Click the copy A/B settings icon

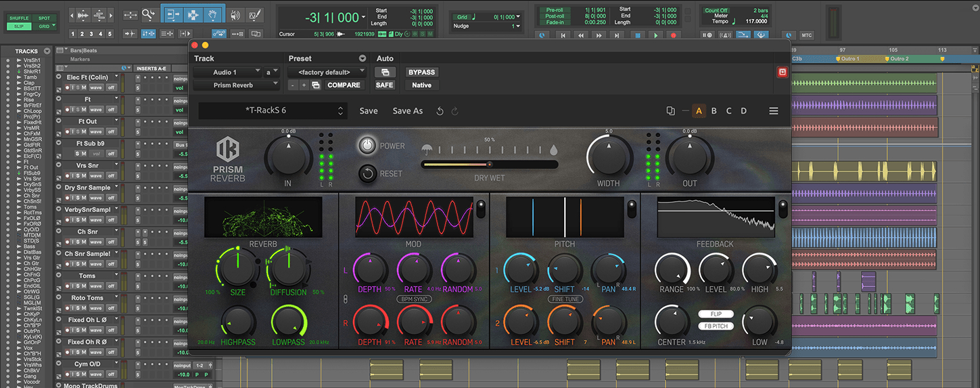[670, 111]
